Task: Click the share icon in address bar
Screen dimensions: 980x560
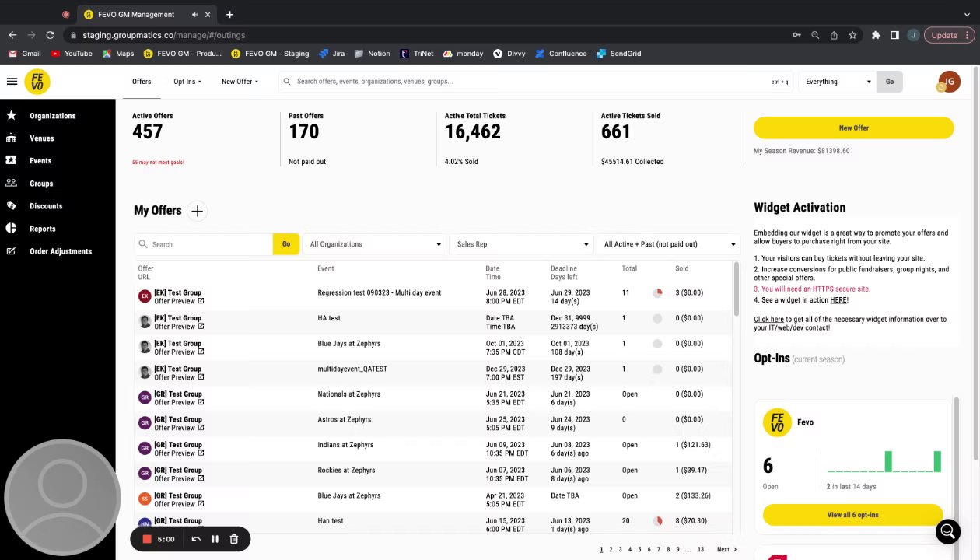Action: (x=834, y=35)
